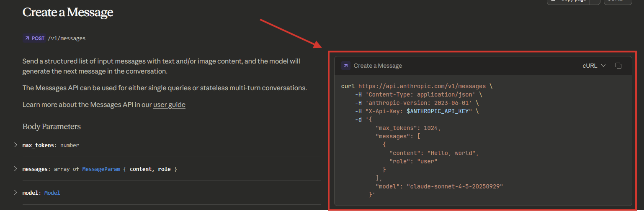
Task: Click the "role": "user" code line
Action: [413, 161]
